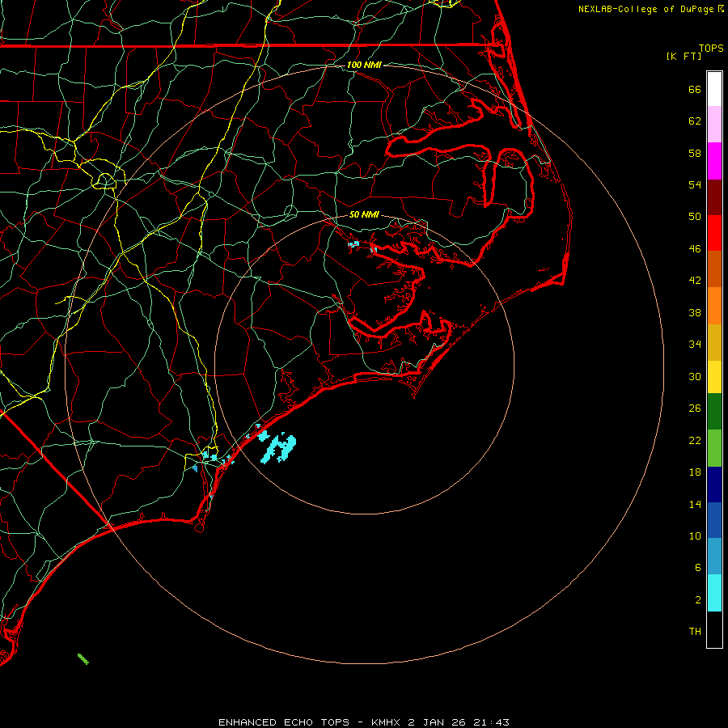The image size is (728, 728).
Task: Select the dark green legend band
Action: click(714, 412)
